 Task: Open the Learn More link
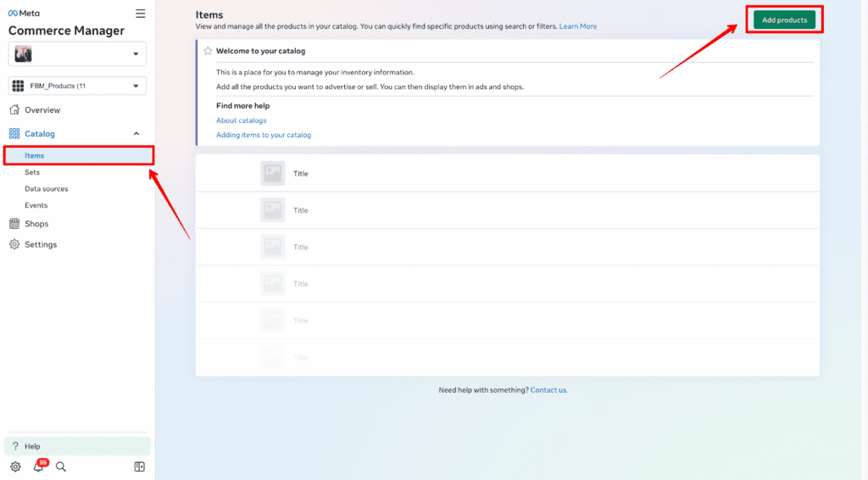(578, 26)
